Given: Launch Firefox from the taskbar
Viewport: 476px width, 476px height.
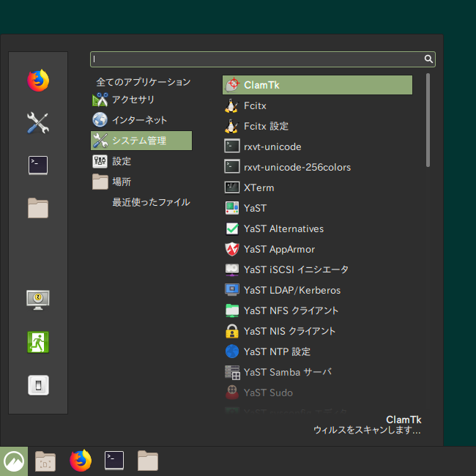Looking at the screenshot, I should coord(81,461).
